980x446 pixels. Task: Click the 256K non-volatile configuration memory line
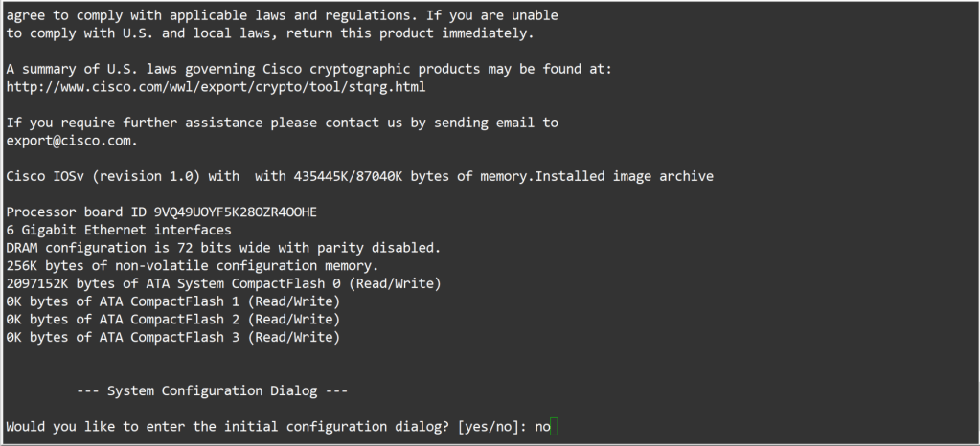click(193, 265)
